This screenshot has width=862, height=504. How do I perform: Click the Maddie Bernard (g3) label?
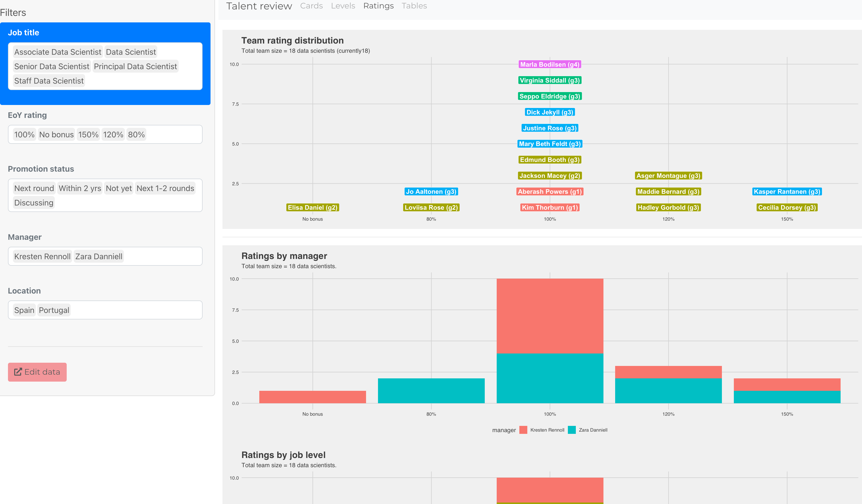click(668, 192)
